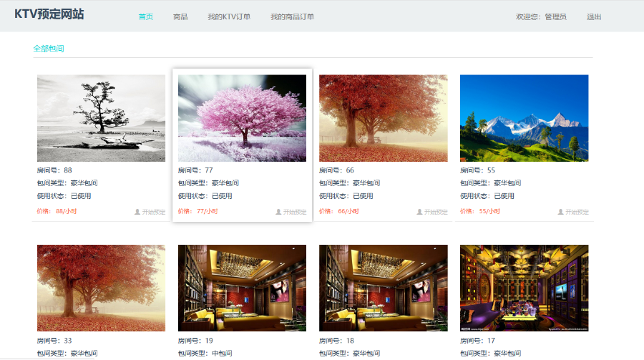This screenshot has width=644, height=360.
Task: Open the red autumn tree image of room 66
Action: (384, 118)
